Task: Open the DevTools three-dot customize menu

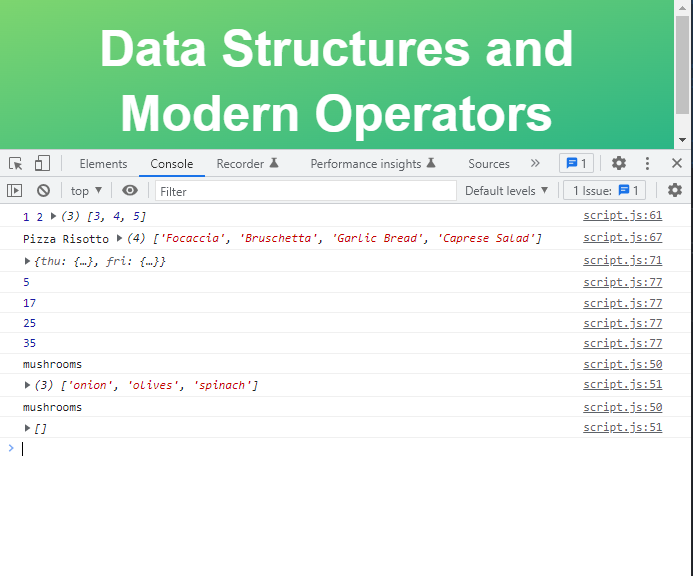Action: [x=647, y=163]
